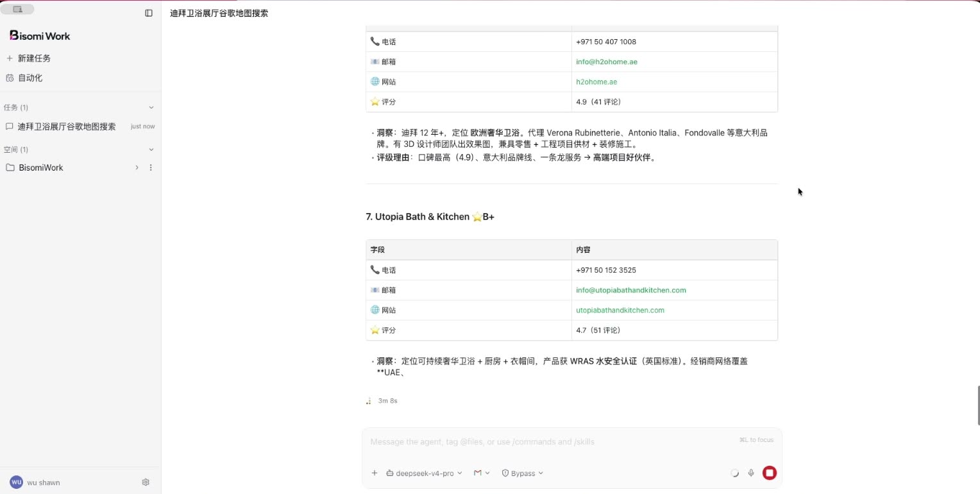This screenshot has width=980, height=494.
Task: Open BisomiWork space more options menu
Action: tap(151, 167)
